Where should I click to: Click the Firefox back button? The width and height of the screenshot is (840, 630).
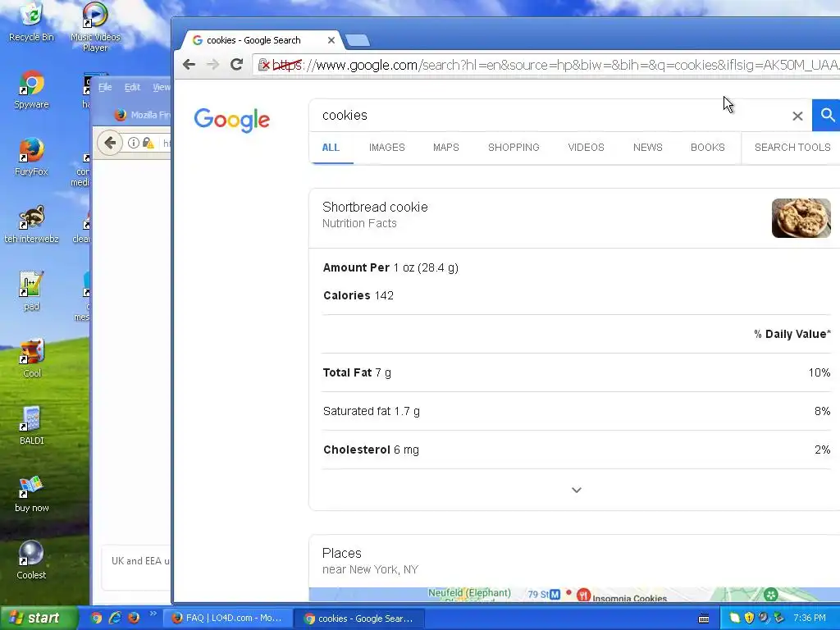(x=110, y=143)
